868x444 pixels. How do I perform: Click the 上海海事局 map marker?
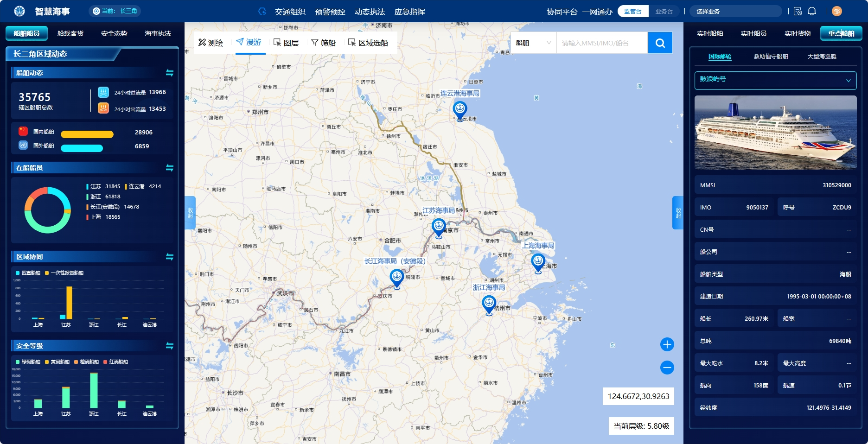pos(538,264)
